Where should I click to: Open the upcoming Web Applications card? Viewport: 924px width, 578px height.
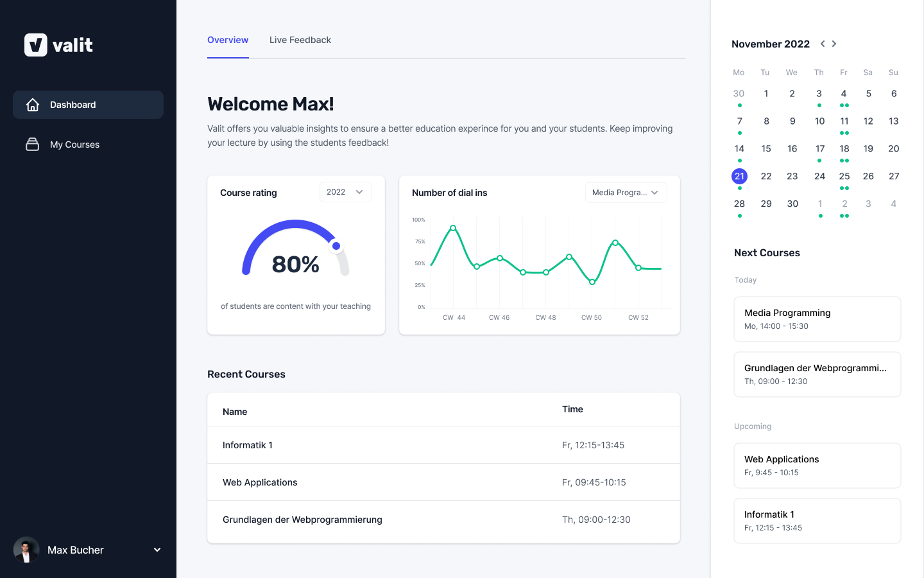(817, 466)
